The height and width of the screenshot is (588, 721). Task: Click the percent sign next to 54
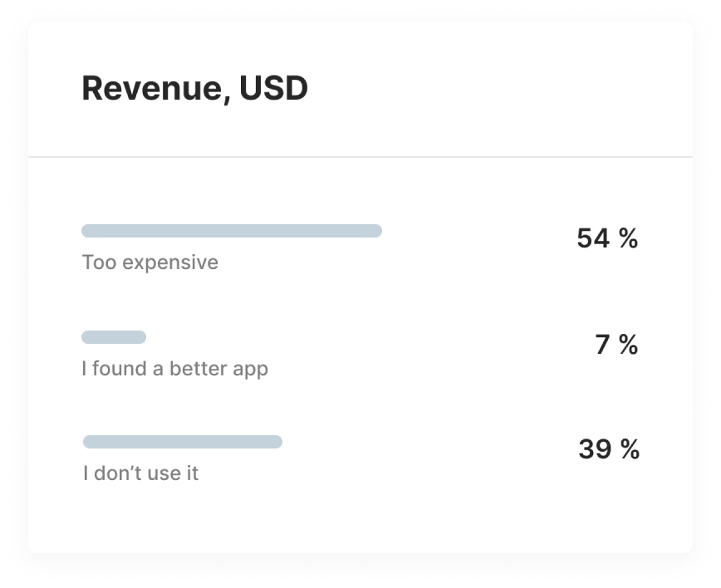628,238
